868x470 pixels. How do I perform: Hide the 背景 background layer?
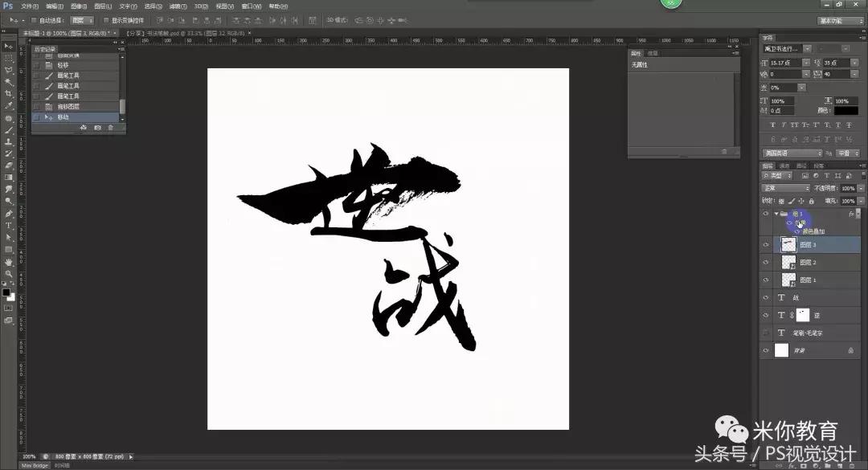click(764, 349)
